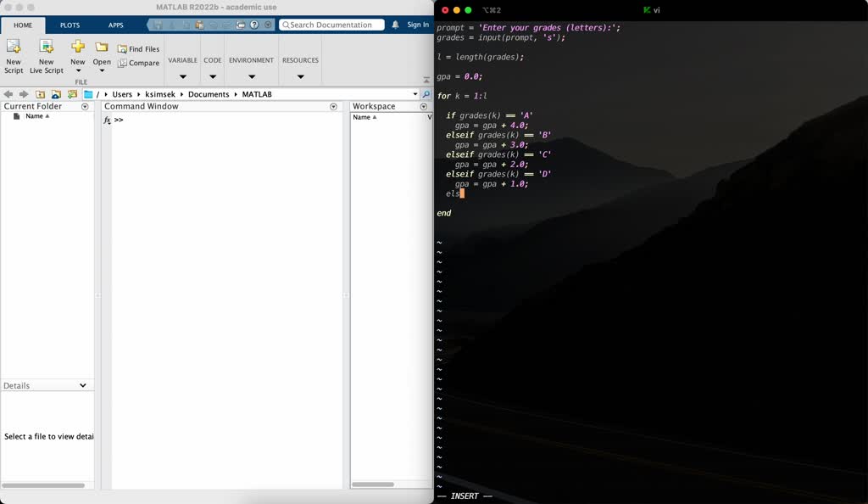Sort Current Folder by Name column
868x504 pixels.
tap(37, 116)
